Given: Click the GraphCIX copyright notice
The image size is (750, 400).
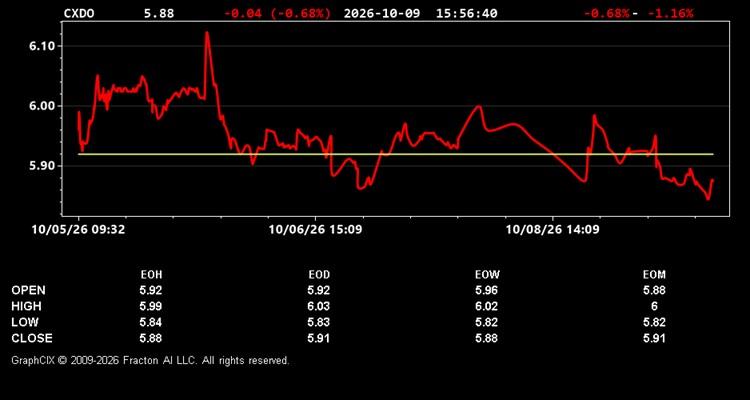Looking at the screenshot, I should 150,360.
